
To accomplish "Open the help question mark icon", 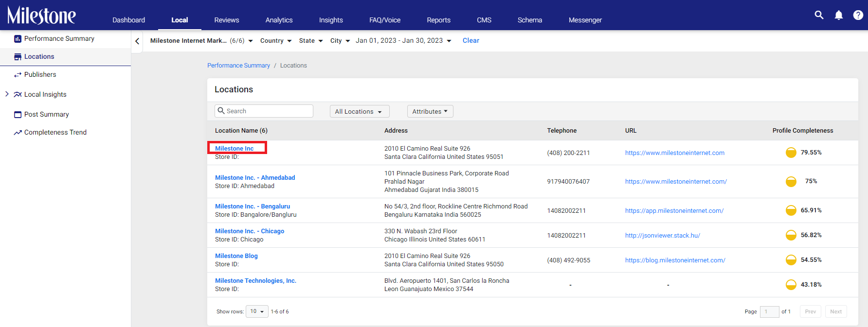I will click(858, 15).
